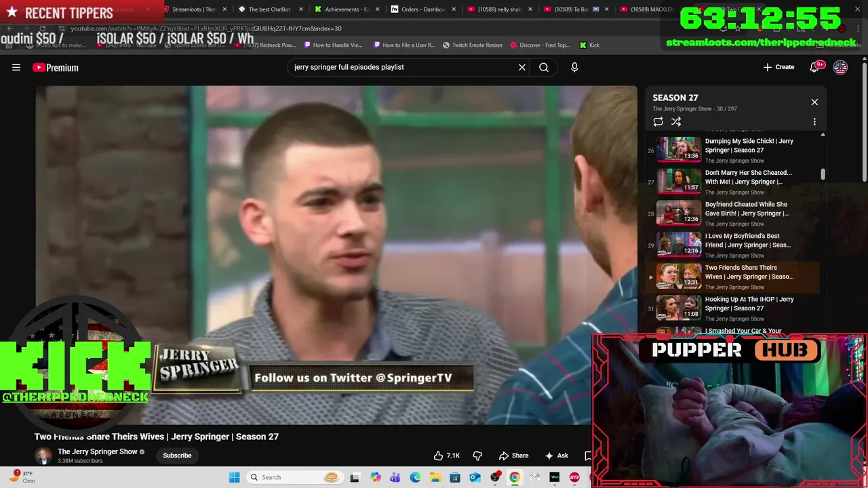This screenshot has height=488, width=868.
Task: Toggle loop playlist
Action: pyautogui.click(x=658, y=122)
